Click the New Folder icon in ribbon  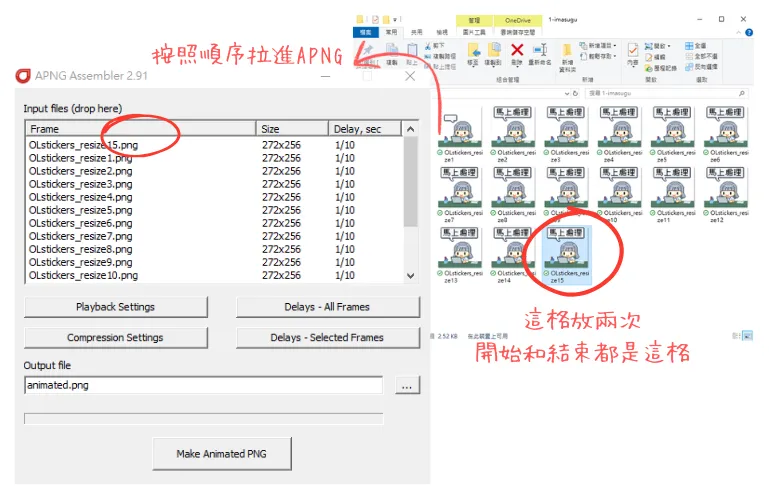pyautogui.click(x=569, y=52)
